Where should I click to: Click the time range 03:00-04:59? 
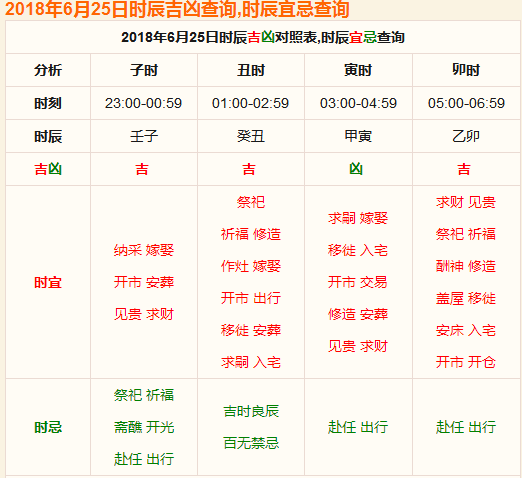point(358,103)
